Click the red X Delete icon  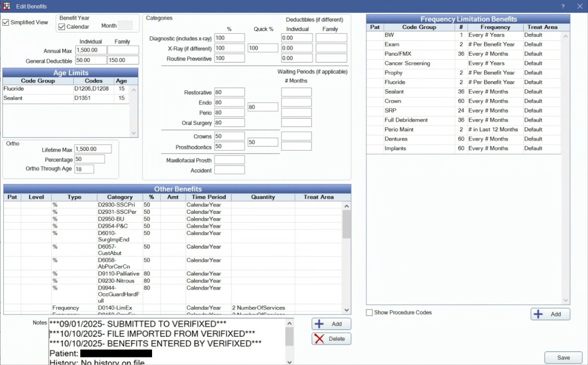(x=320, y=339)
